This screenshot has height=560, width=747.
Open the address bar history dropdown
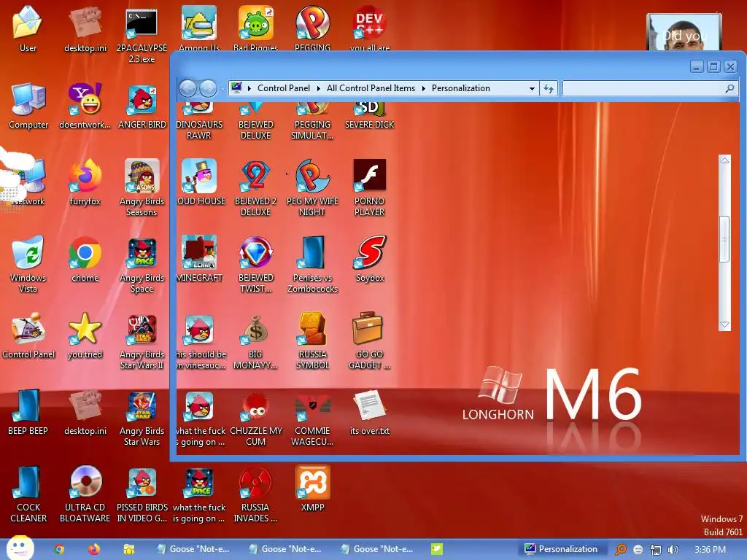532,88
